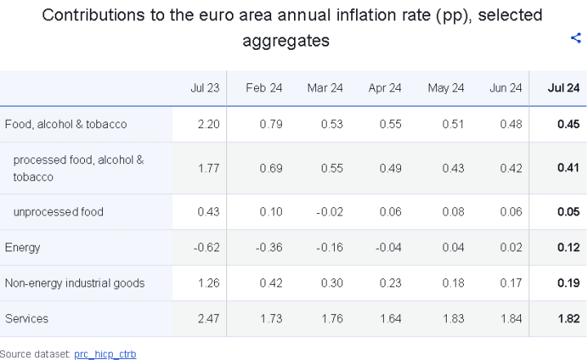Click the chart title text
The height and width of the screenshot is (364, 588).
click(x=292, y=28)
